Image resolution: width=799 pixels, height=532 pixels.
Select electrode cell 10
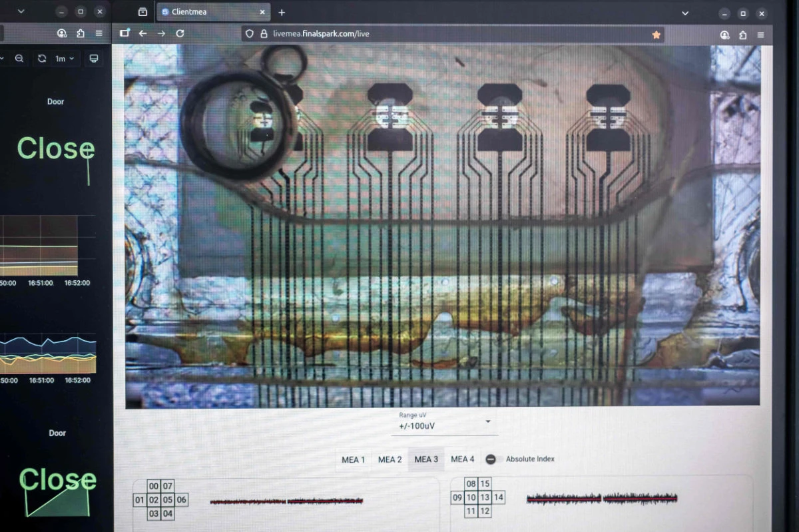(x=471, y=497)
